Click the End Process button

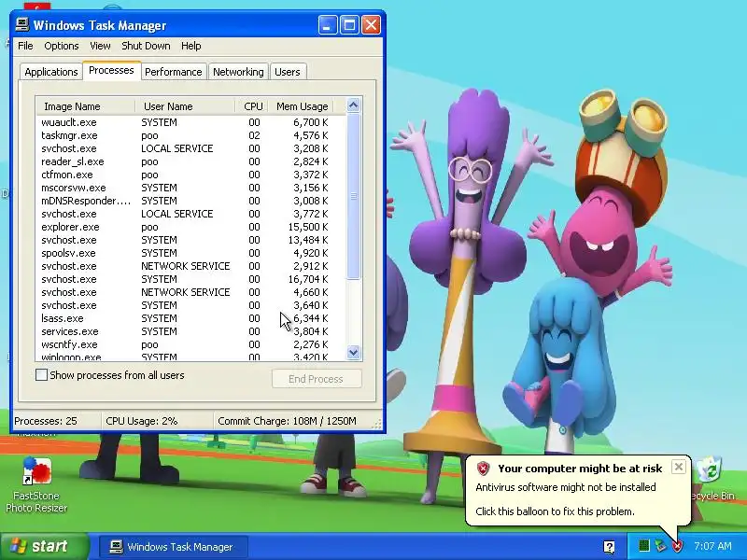[317, 379]
